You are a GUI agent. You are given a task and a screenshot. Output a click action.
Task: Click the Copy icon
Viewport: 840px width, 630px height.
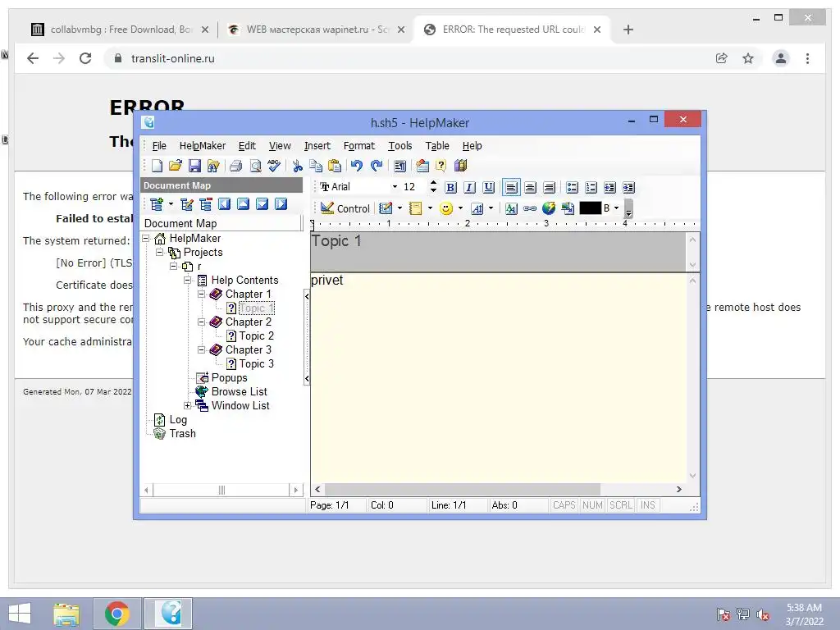pos(316,166)
